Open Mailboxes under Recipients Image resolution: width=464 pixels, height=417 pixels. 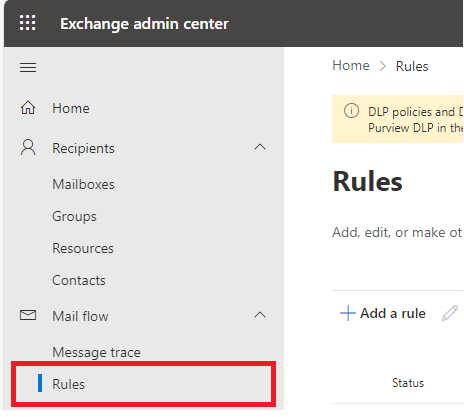click(x=83, y=184)
